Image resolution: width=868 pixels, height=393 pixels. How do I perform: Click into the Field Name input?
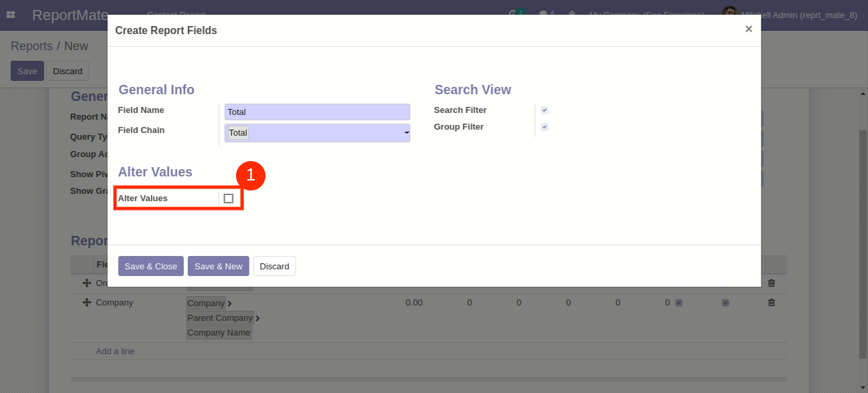(x=317, y=112)
